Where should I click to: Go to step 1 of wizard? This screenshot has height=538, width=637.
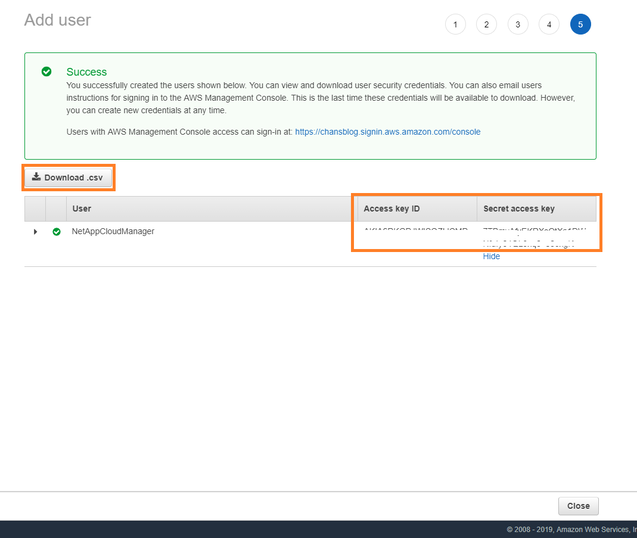[x=455, y=24]
